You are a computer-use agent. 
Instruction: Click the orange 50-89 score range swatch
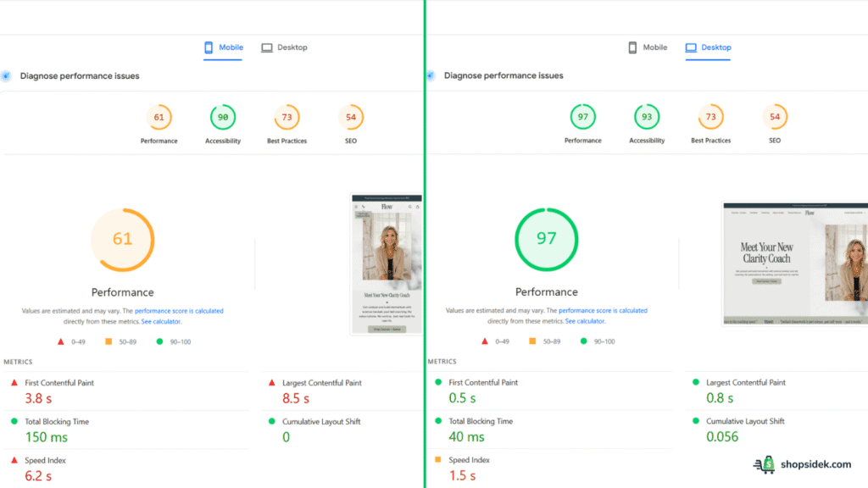click(x=109, y=341)
